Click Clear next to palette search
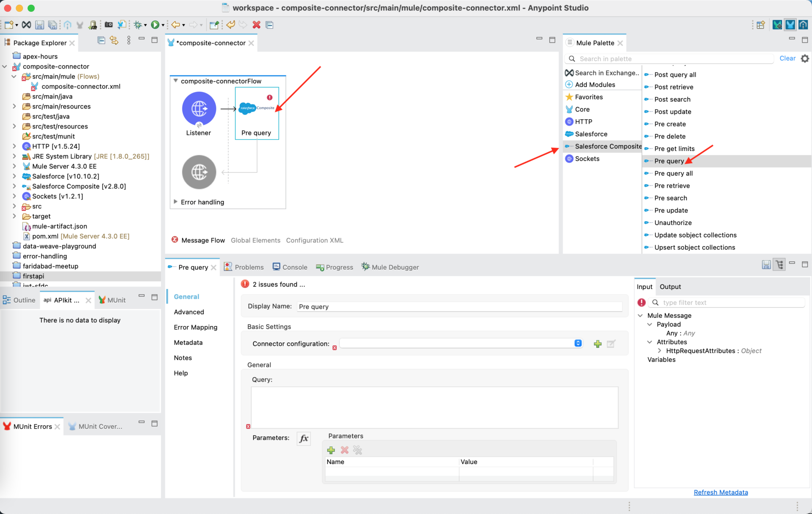Image resolution: width=812 pixels, height=514 pixels. click(787, 58)
